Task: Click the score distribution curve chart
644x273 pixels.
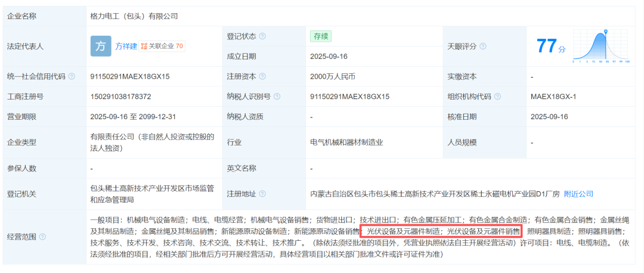Action: pos(601,46)
